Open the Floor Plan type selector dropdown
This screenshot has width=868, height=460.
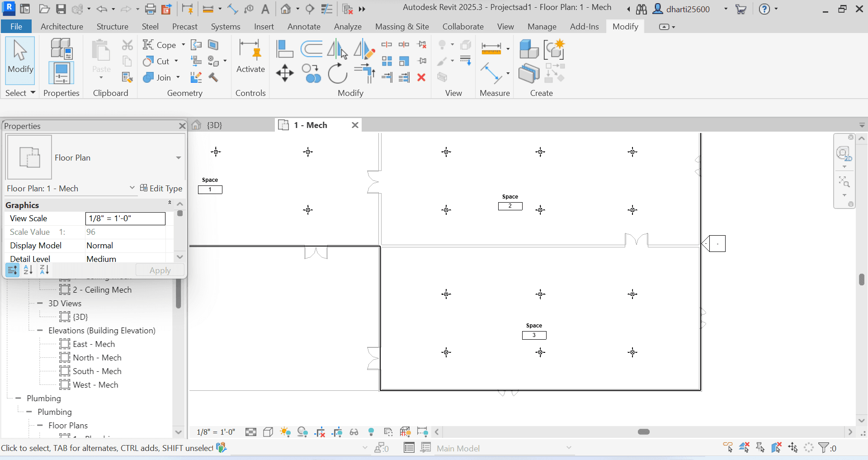pos(179,157)
